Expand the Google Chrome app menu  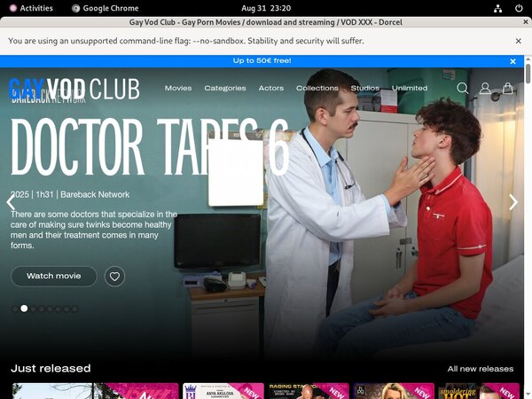click(x=105, y=8)
